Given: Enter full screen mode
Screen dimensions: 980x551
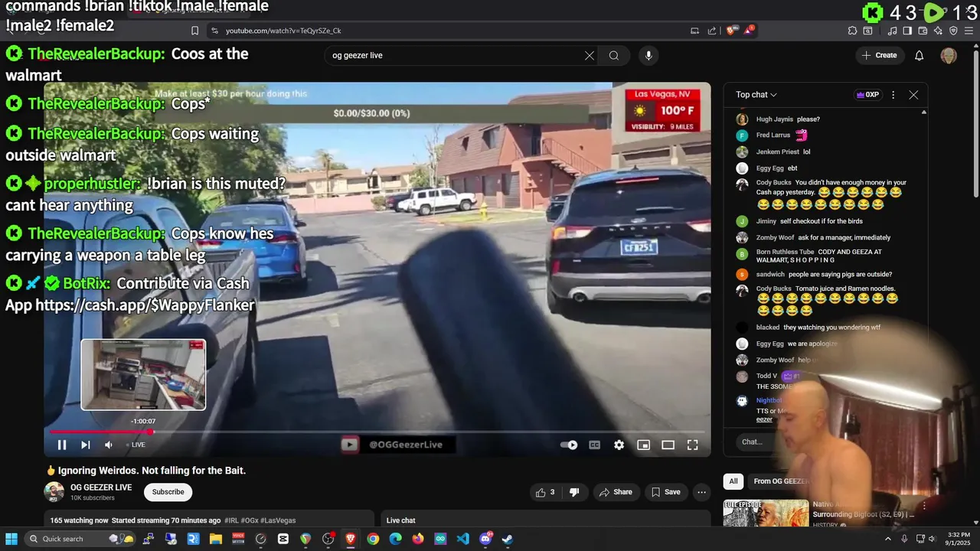Looking at the screenshot, I should (x=692, y=445).
